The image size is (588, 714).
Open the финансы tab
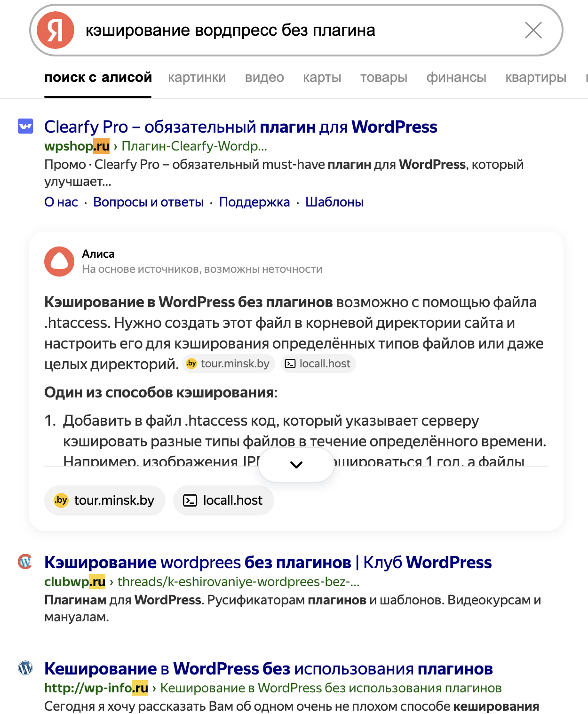456,78
